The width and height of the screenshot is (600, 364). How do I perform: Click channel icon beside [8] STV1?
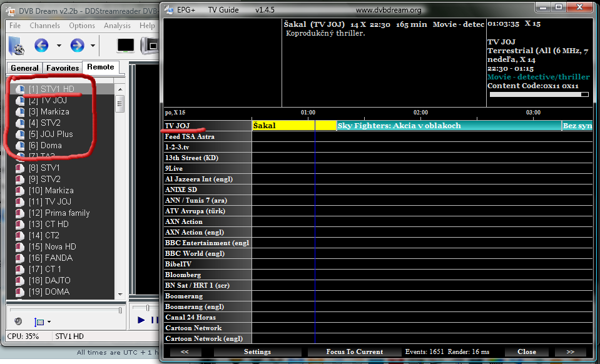(x=19, y=168)
